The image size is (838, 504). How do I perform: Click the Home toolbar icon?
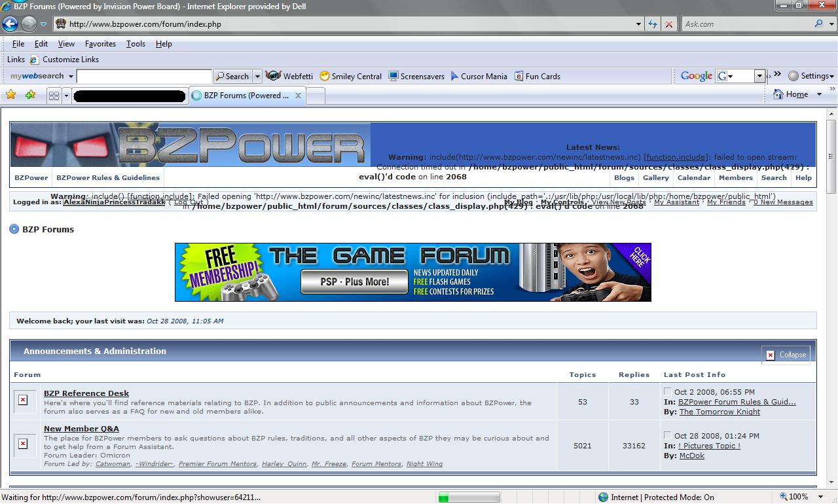point(791,94)
